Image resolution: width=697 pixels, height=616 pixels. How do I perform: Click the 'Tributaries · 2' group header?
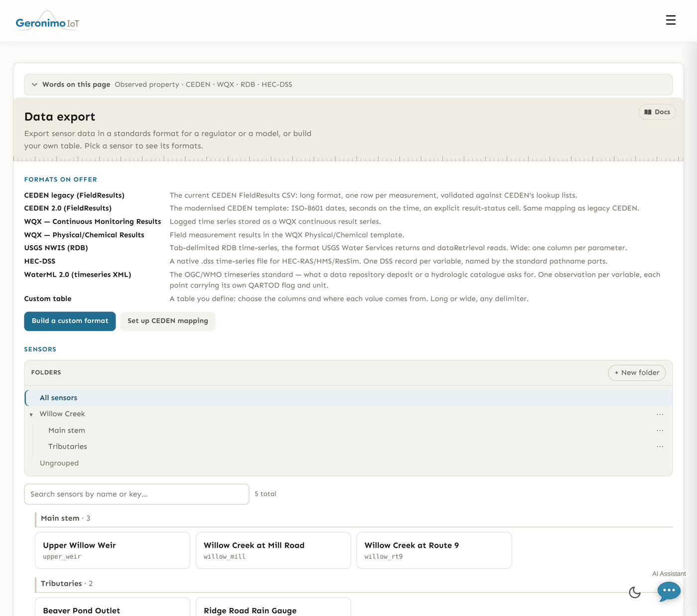[x=67, y=584]
